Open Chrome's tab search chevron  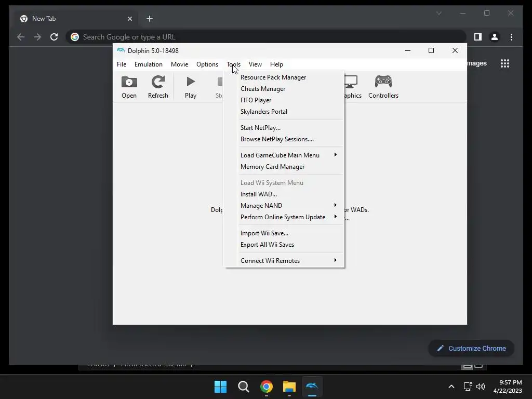coord(438,13)
